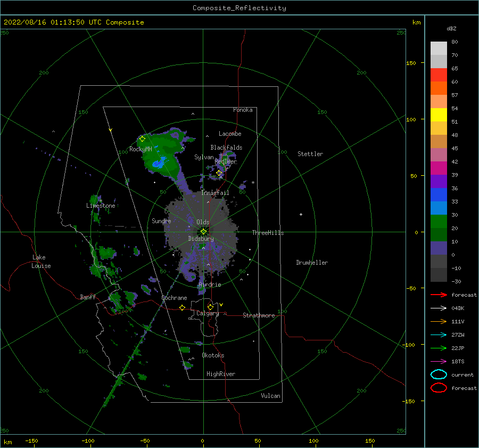This screenshot has width=479, height=448.
Task: Click the red forecast ellipse legend icon
Action: pyautogui.click(x=439, y=388)
